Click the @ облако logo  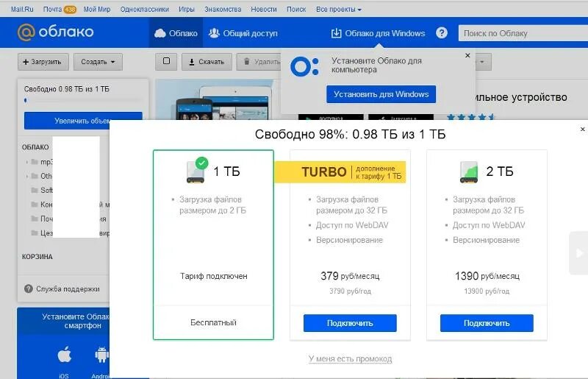click(56, 32)
